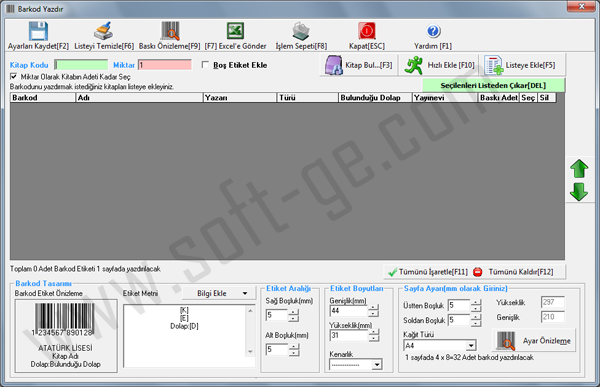
Task: Increase Üstten Boşluk value
Action: pyautogui.click(x=476, y=302)
